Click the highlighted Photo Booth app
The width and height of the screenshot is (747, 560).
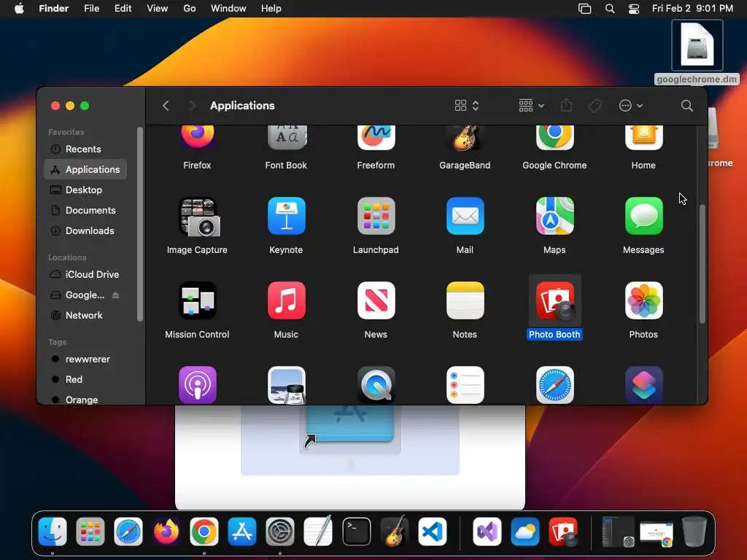tap(554, 300)
